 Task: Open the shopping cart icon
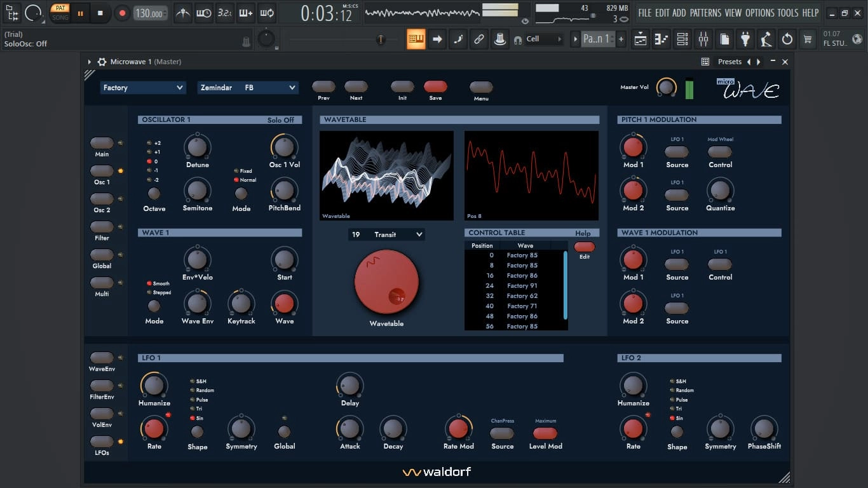tap(808, 39)
